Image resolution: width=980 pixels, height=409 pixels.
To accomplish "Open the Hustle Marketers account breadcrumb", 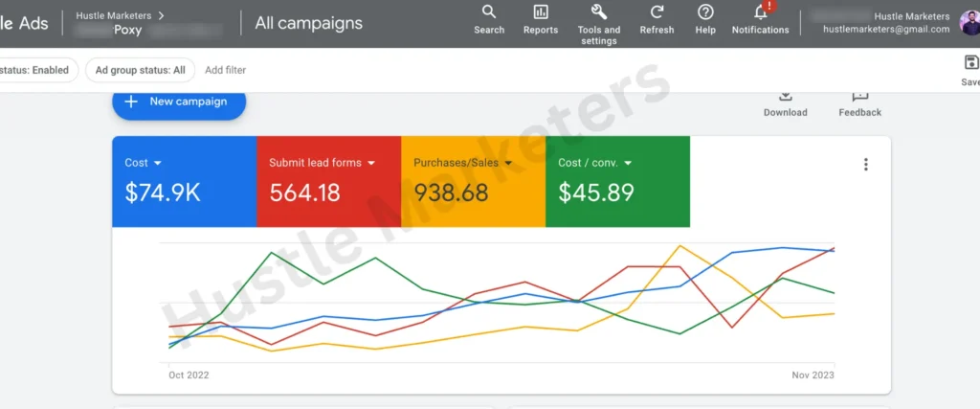I will click(x=120, y=15).
